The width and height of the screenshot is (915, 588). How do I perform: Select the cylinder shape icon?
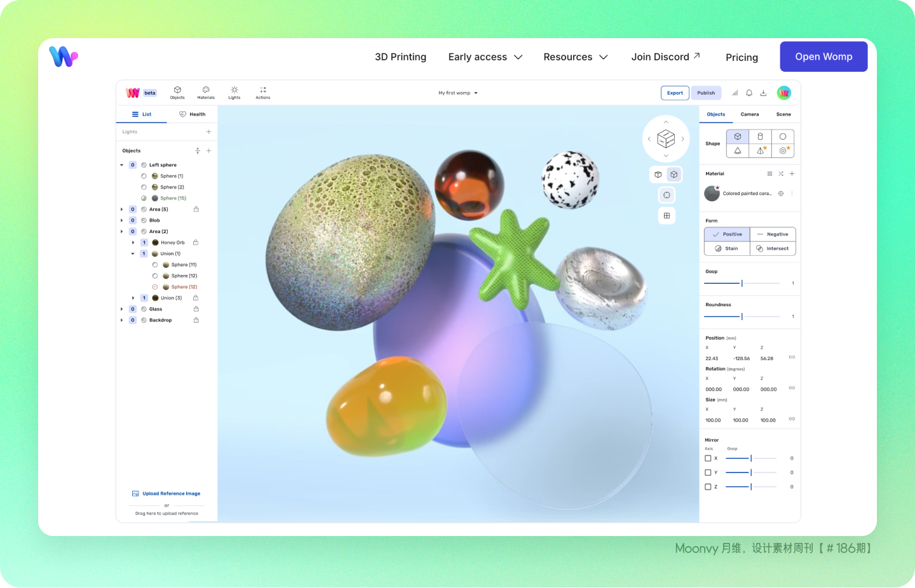click(760, 137)
